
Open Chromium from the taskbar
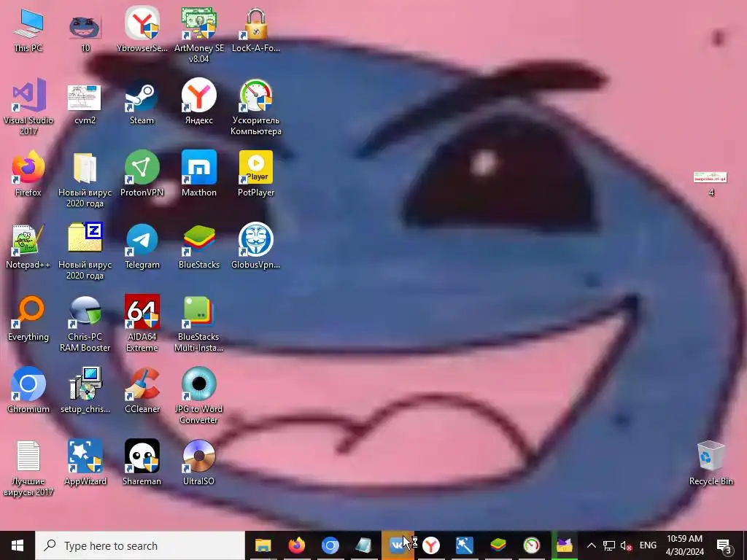[330, 545]
